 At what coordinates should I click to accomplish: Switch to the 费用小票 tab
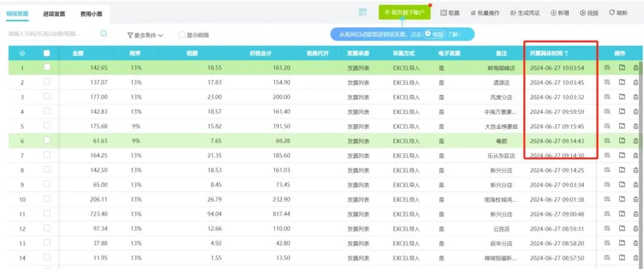click(x=91, y=13)
